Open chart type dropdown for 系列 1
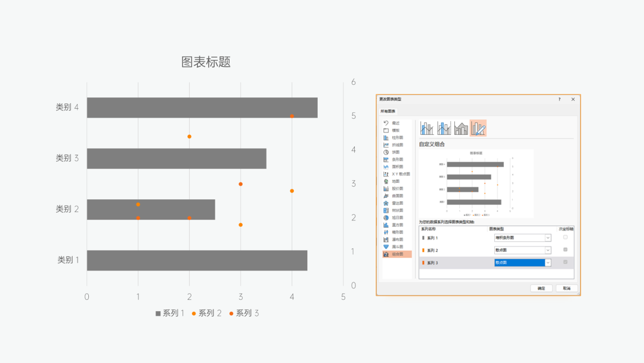Viewport: 644px width, 363px height. [547, 238]
